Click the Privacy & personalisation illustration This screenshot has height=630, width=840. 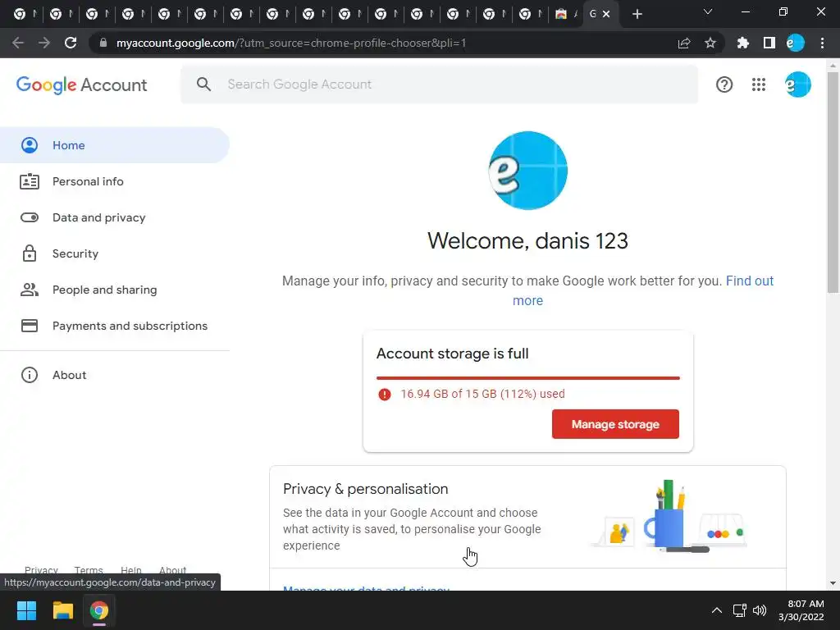tap(669, 517)
